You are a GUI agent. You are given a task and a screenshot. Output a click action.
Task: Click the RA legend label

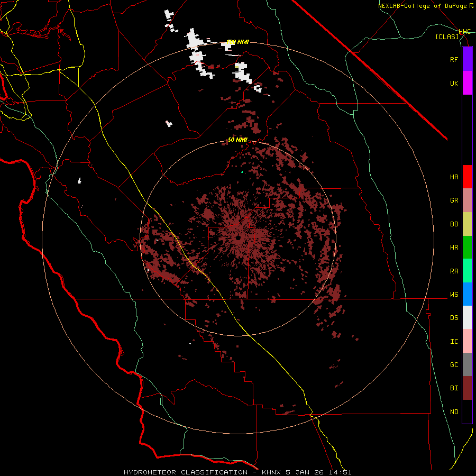454,271
